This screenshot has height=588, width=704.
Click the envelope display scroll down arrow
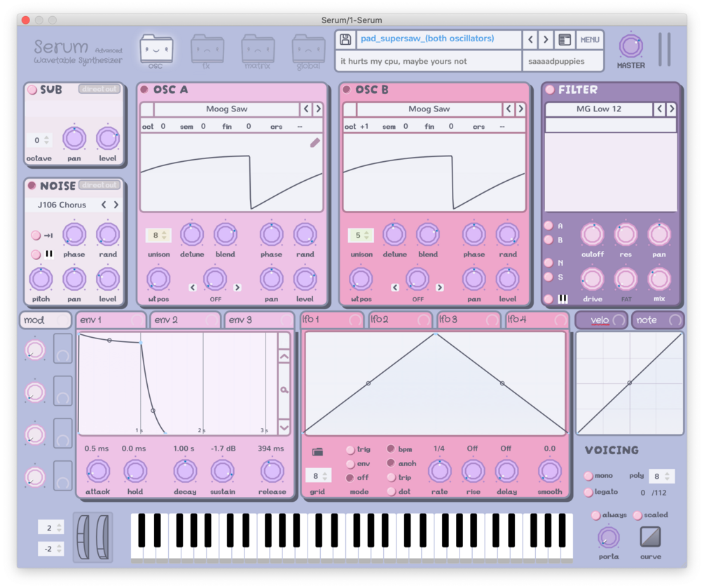click(284, 428)
